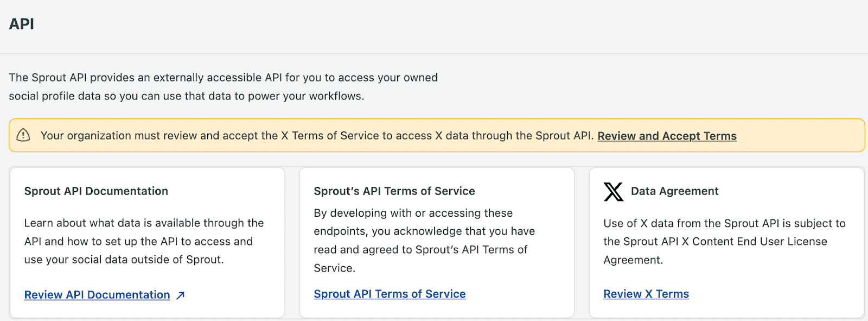Screen dimensions: 868x321
Task: Click the warning triangle icon in the banner
Action: click(x=23, y=135)
